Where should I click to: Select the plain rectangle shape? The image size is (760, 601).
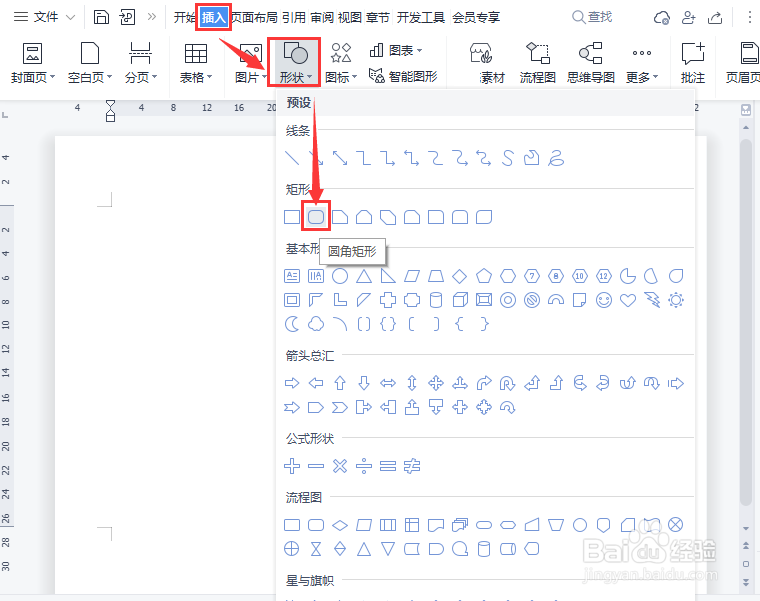click(292, 217)
